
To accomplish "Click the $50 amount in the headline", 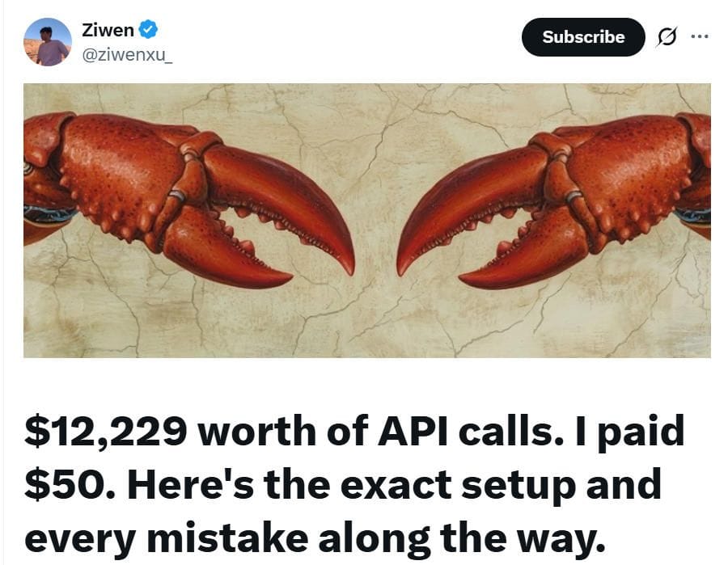I will click(x=65, y=484).
